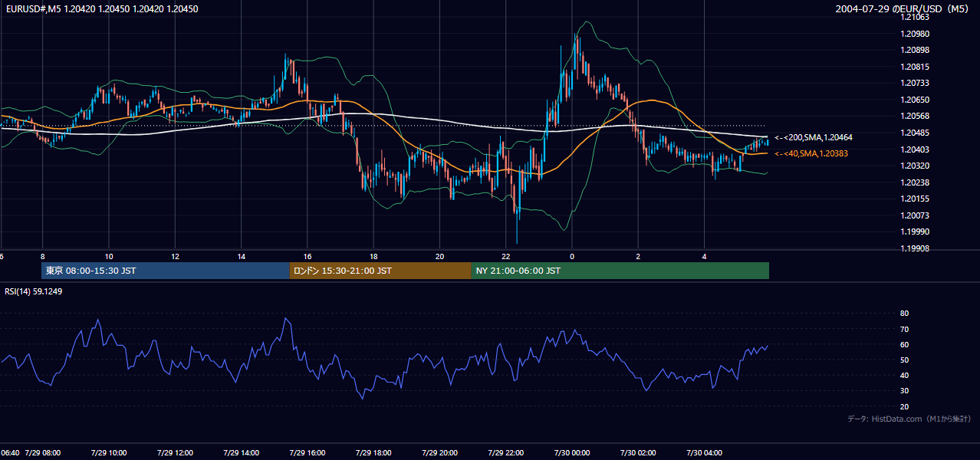980x460 pixels.
Task: Click the EURUSD#,M5 symbol header text
Action: click(x=100, y=9)
